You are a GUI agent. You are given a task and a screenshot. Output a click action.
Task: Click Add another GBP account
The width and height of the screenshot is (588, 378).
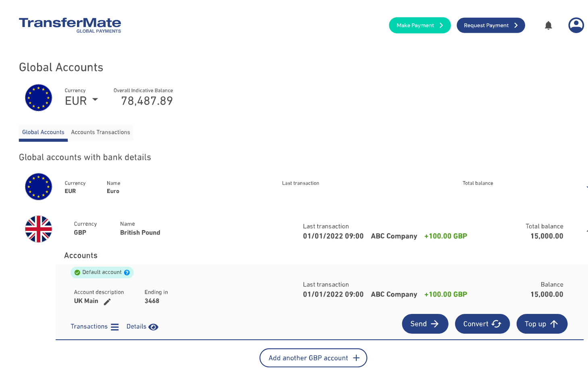[313, 358]
